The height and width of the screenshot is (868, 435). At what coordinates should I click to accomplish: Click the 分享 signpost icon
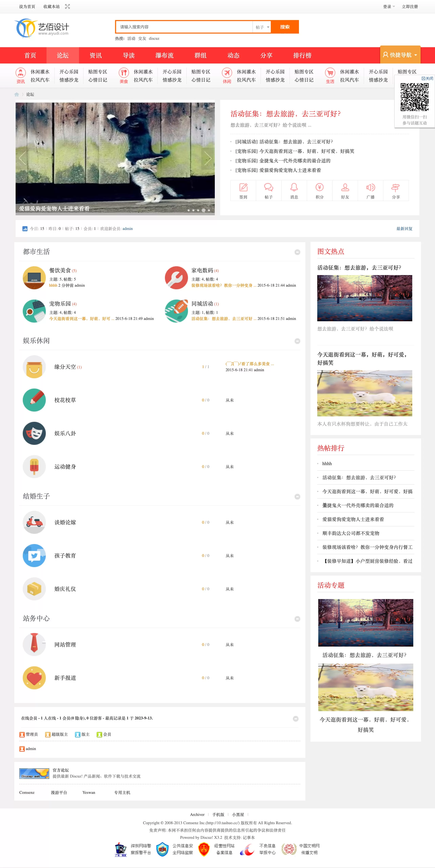[x=396, y=187]
